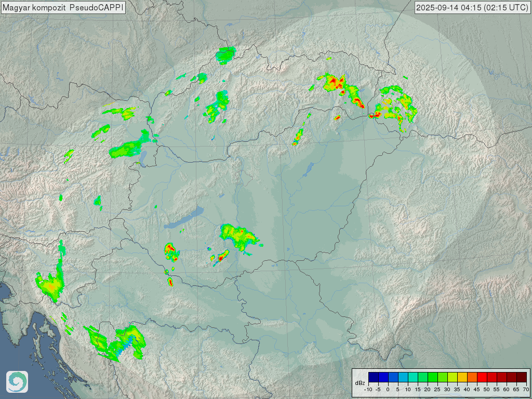Select the turquoise 10 to 15 dBz swatch

click(x=413, y=377)
